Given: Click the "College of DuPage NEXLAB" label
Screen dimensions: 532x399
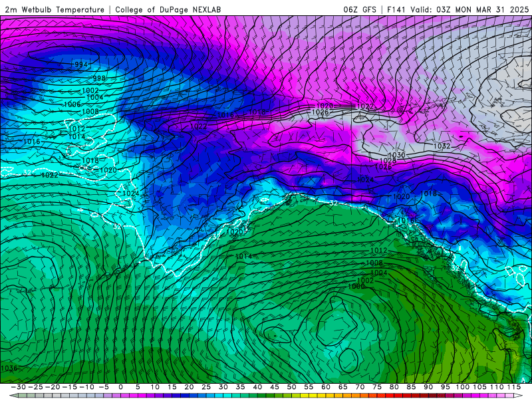Looking at the screenshot, I should (168, 10).
